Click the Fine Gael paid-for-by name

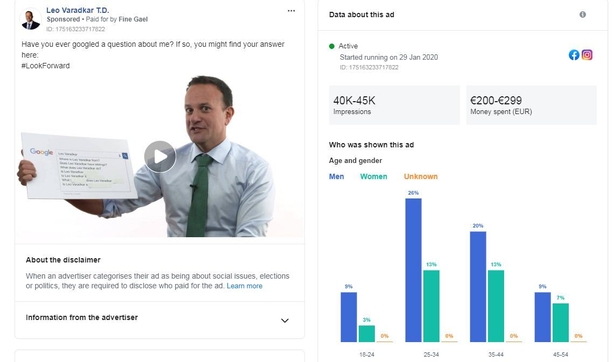(133, 19)
